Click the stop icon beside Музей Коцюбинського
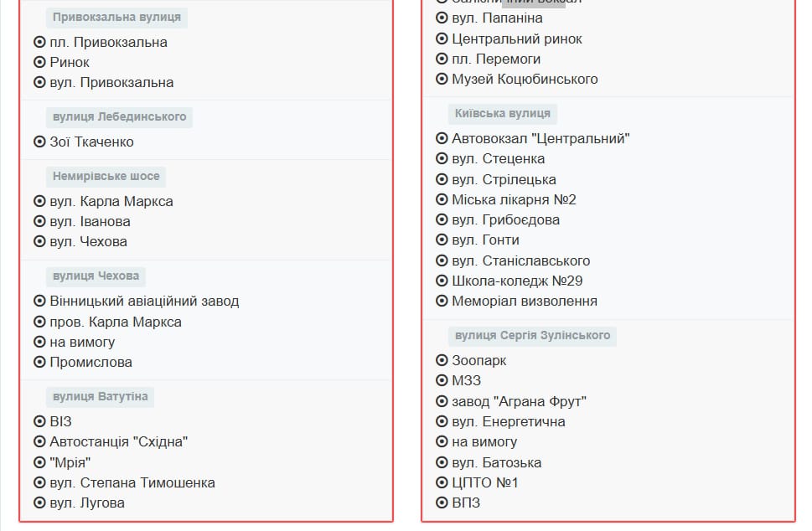The height and width of the screenshot is (531, 812). tap(440, 79)
